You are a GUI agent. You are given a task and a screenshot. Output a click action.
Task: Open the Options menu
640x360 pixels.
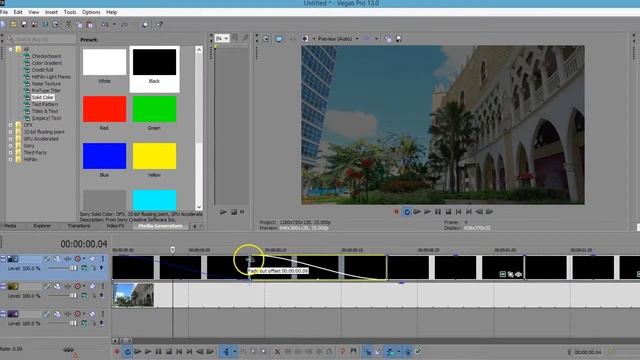tap(91, 12)
